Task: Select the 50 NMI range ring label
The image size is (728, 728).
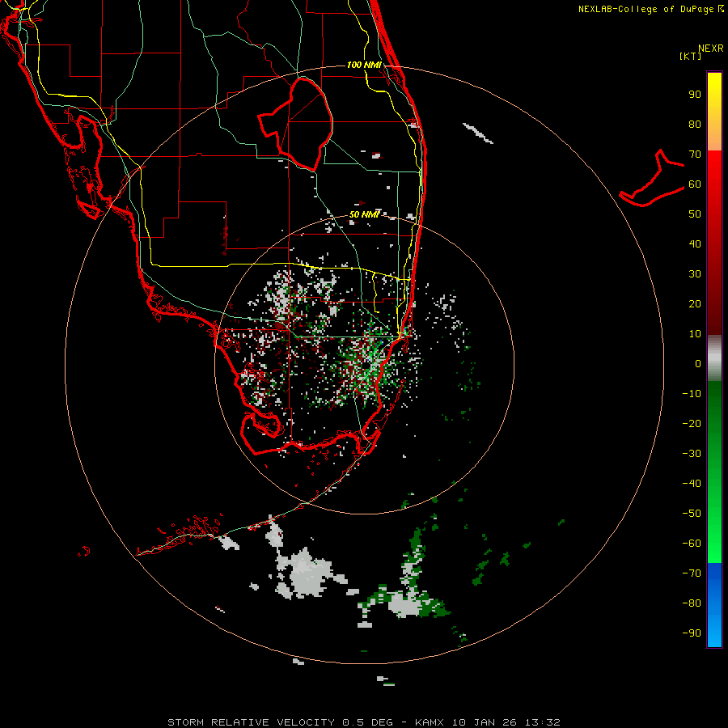Action: point(364,214)
